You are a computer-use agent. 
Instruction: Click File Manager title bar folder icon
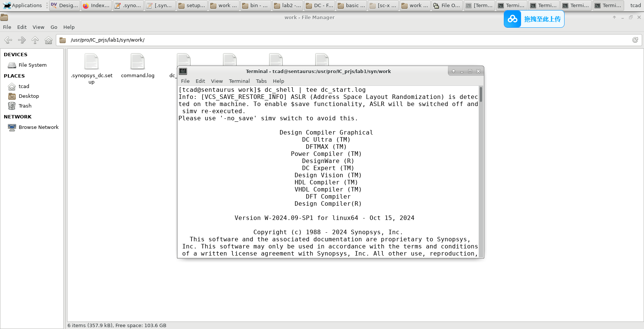[x=4, y=17]
